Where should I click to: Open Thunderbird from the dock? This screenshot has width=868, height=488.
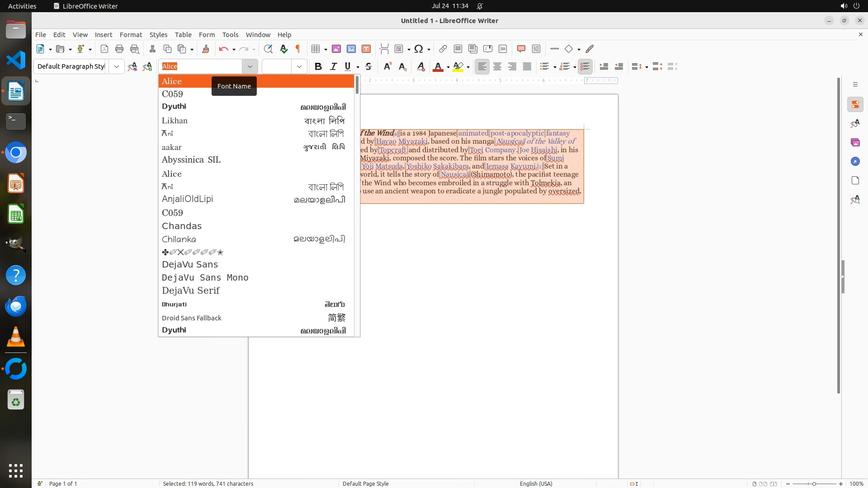tap(16, 306)
